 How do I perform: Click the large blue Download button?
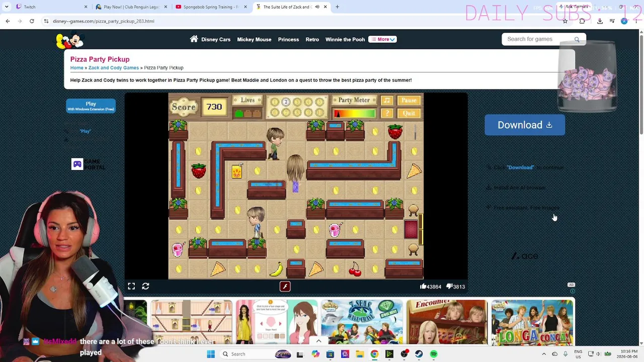coord(525,125)
